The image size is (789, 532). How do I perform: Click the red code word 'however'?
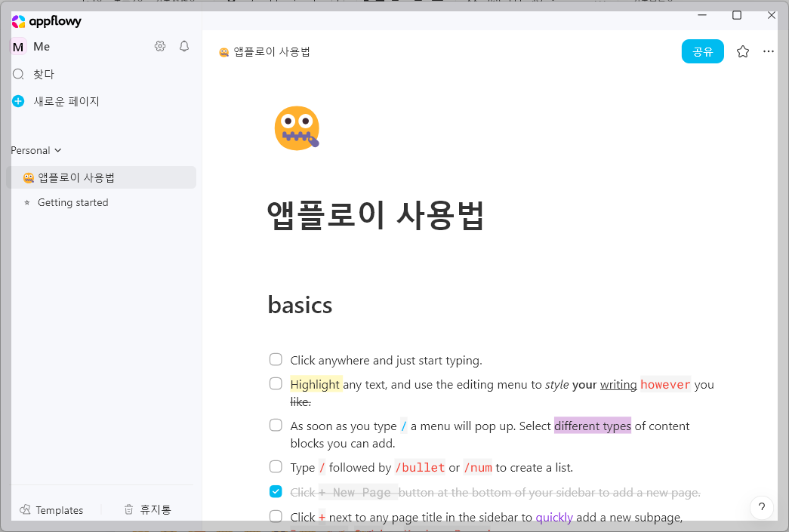click(x=665, y=384)
